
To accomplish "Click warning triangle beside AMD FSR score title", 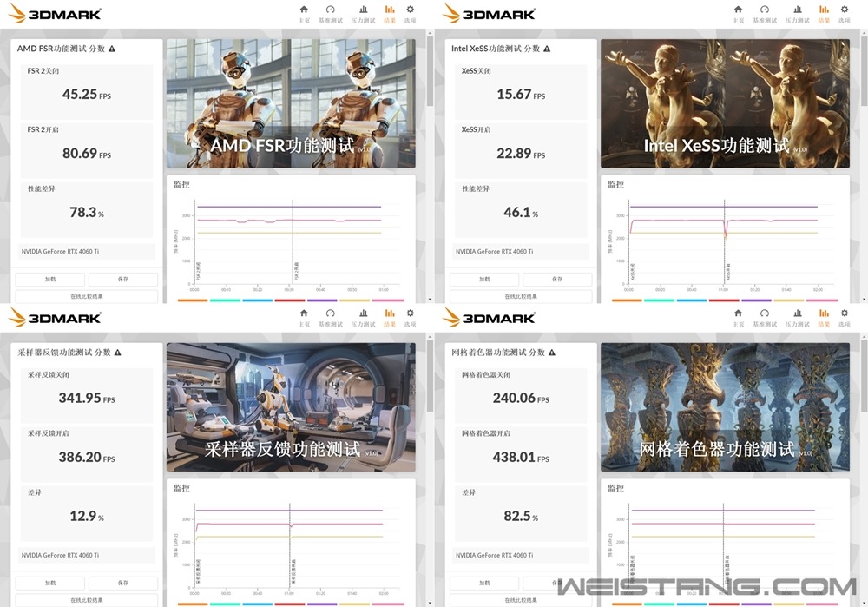I will click(x=112, y=49).
